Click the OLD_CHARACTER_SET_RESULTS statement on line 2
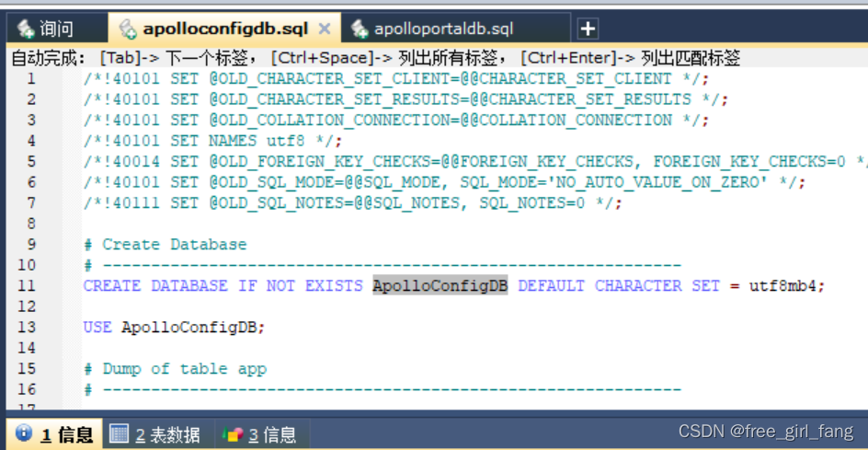The height and width of the screenshot is (450, 868). [405, 99]
